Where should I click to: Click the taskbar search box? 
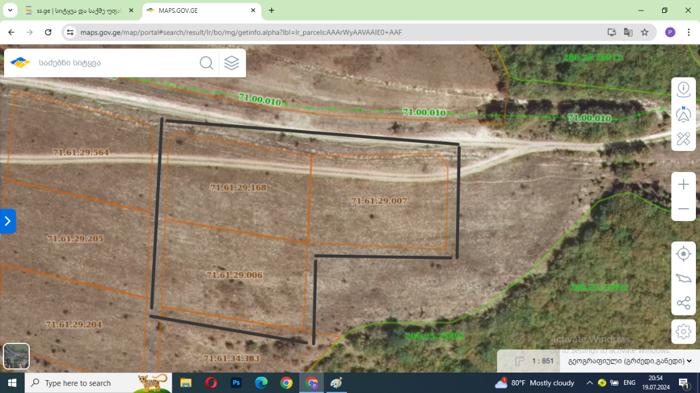[98, 383]
